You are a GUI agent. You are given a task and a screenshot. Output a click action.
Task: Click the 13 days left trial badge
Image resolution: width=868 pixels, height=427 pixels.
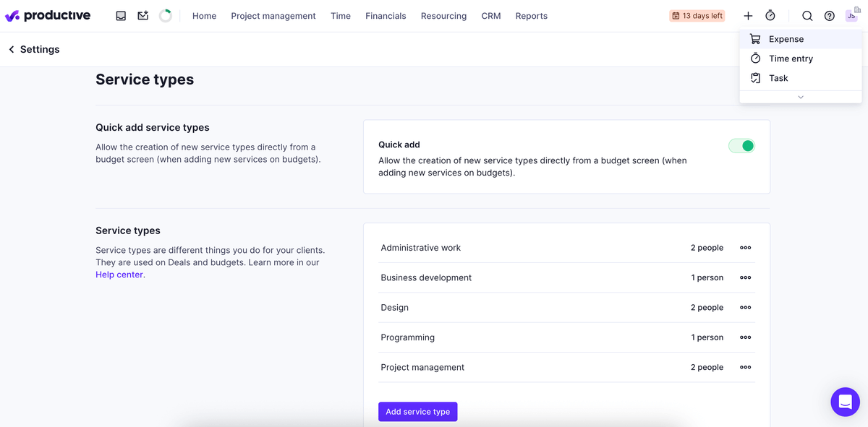coord(697,14)
